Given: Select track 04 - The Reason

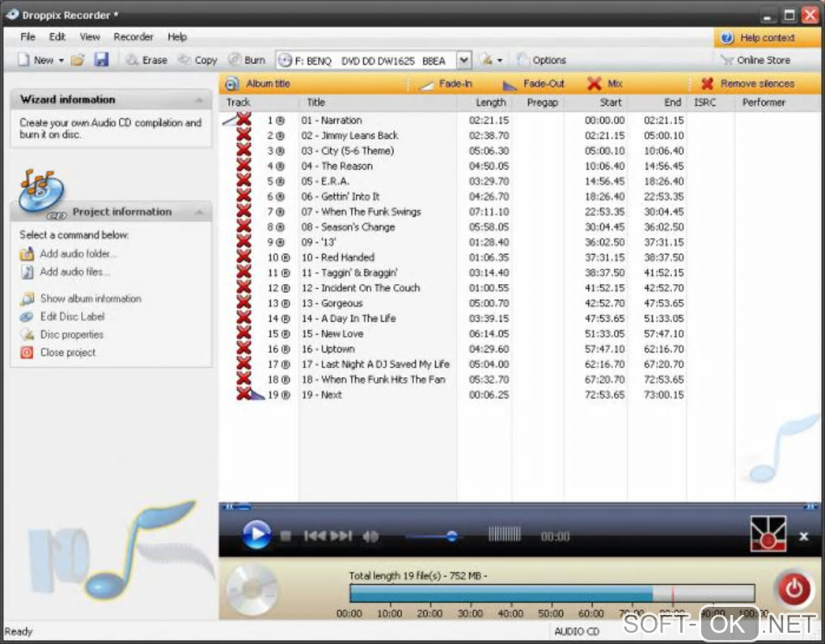Looking at the screenshot, I should (336, 167).
